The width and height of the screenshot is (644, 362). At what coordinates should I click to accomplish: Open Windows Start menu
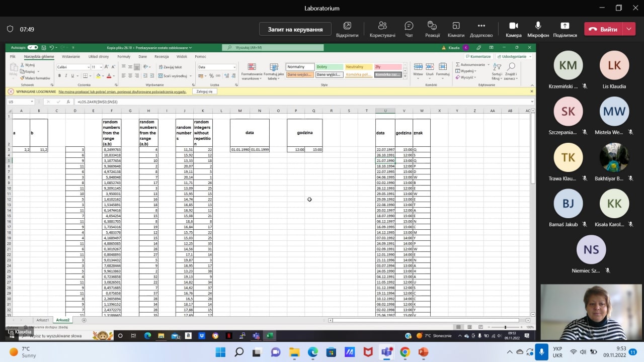pyautogui.click(x=220, y=352)
